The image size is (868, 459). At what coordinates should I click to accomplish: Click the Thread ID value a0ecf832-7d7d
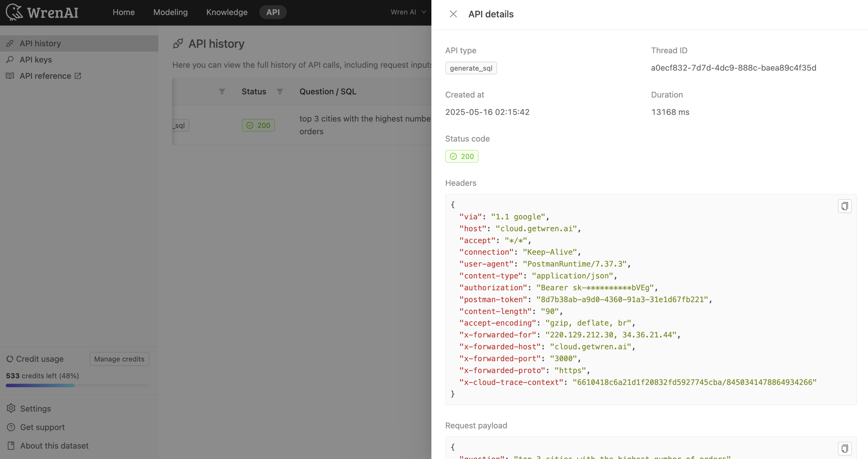(733, 68)
